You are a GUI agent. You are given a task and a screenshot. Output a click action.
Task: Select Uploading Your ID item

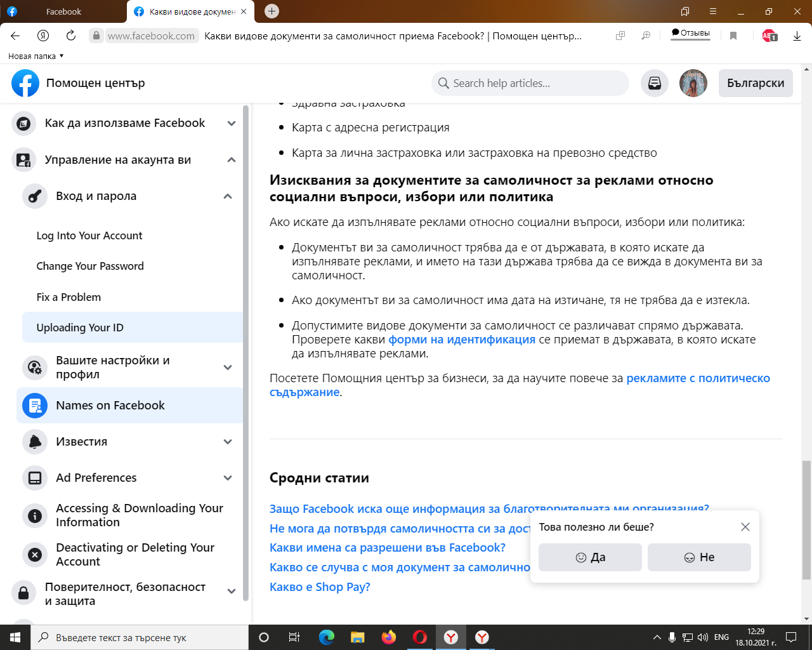(133, 328)
